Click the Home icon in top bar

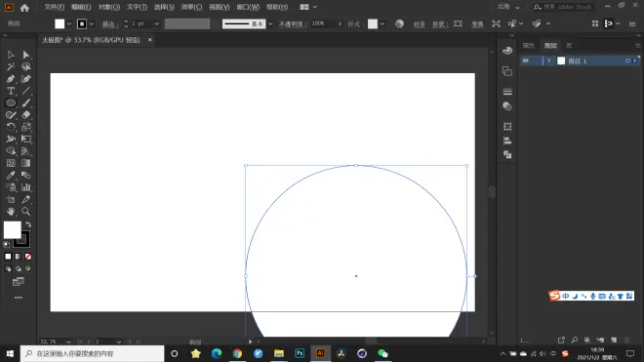coord(24,8)
